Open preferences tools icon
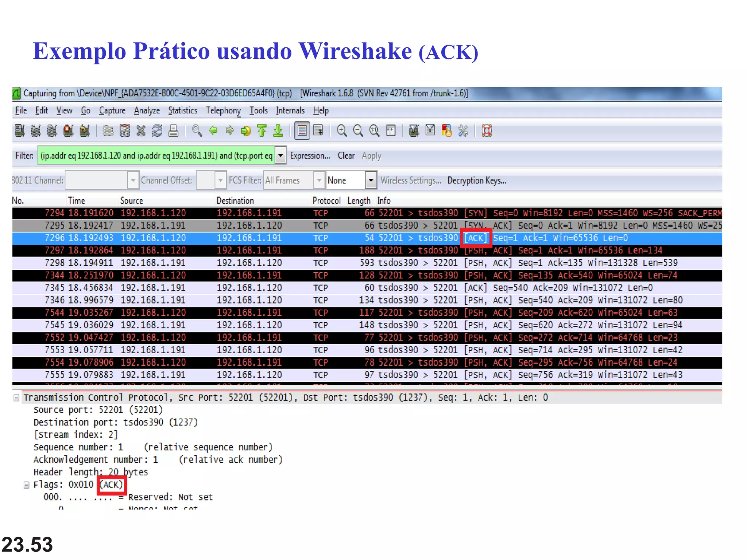The image size is (747, 560). (x=463, y=131)
